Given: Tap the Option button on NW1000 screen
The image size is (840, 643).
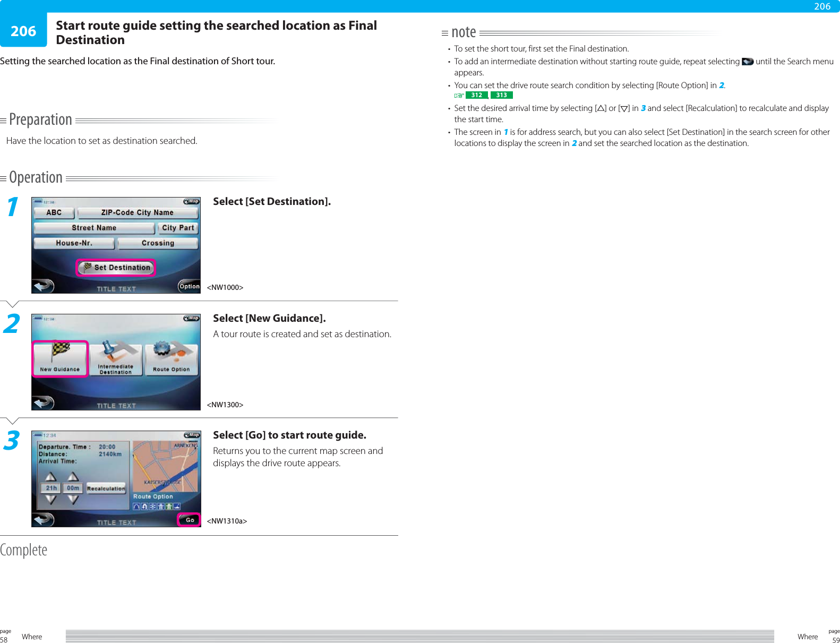Looking at the screenshot, I should point(190,287).
